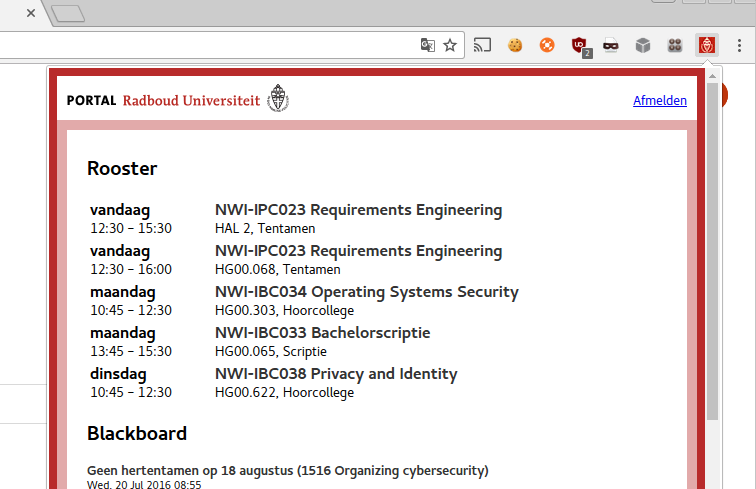Image resolution: width=756 pixels, height=489 pixels.
Task: Open the Geen hertentamen op 18 augustus announcement
Action: coord(288,470)
